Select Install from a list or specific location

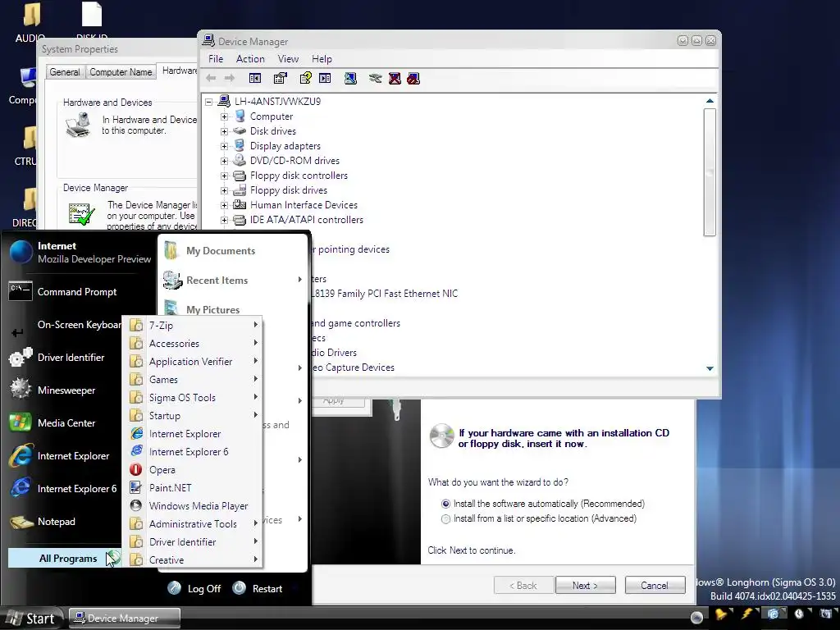(445, 518)
